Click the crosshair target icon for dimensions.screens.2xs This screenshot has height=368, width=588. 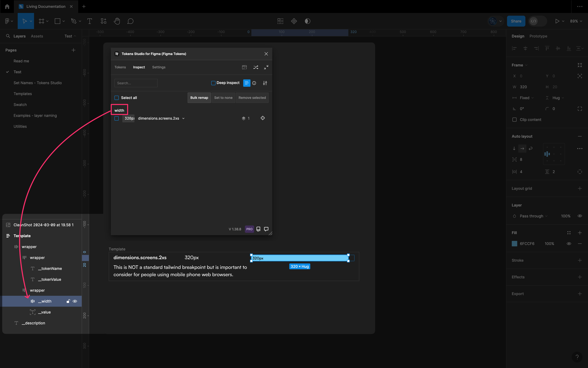263,118
